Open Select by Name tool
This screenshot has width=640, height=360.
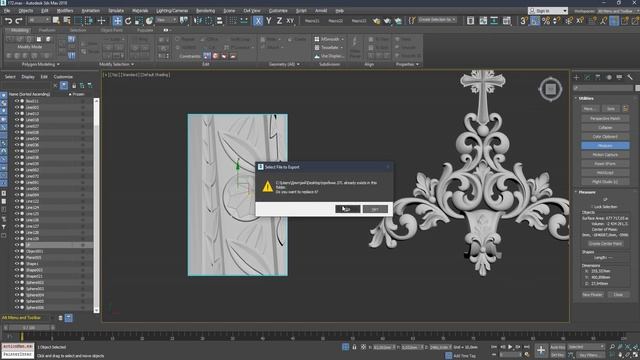coord(67,20)
